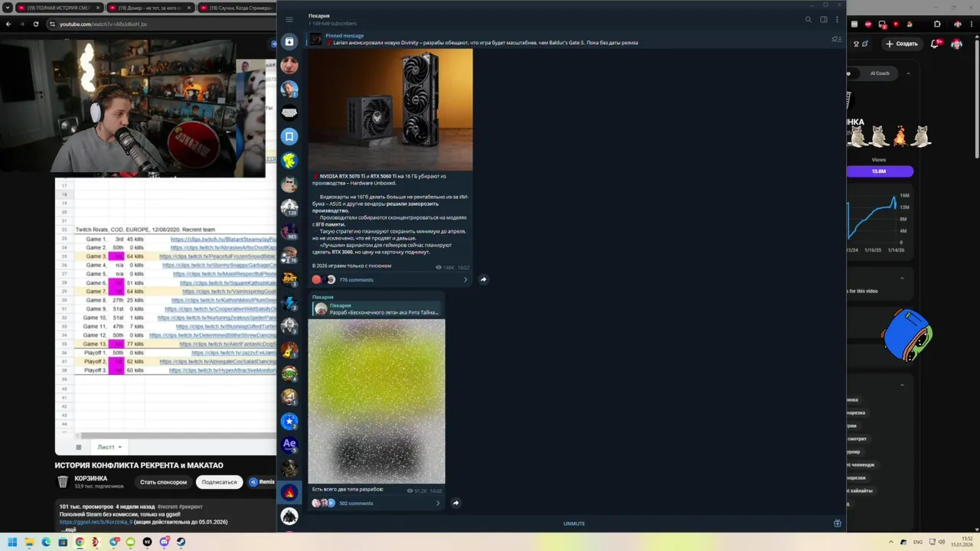Open Telegram channel options menu
The image size is (980, 551).
pos(837,19)
